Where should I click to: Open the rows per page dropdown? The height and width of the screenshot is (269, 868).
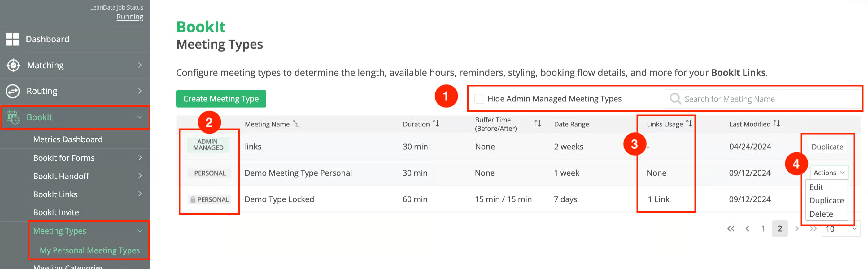841,229
